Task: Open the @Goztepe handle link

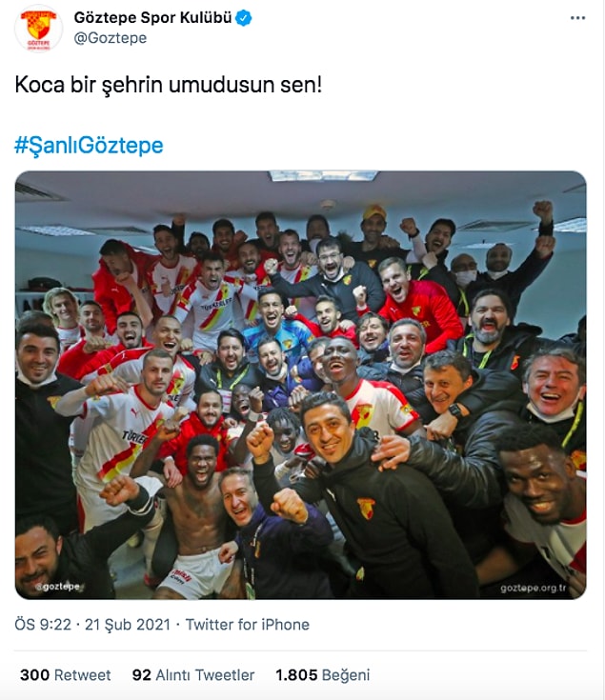Action: click(111, 38)
